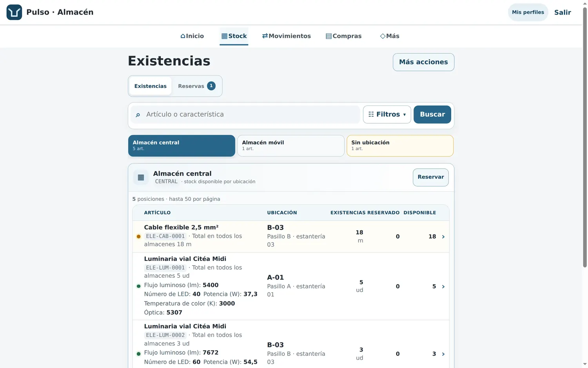
Task: Click the Buscar button
Action: 432,115
